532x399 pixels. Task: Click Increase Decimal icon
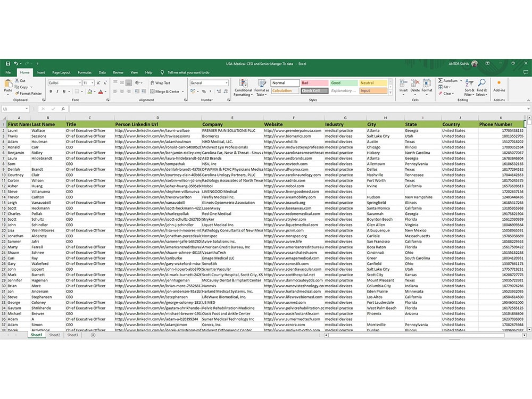[219, 92]
